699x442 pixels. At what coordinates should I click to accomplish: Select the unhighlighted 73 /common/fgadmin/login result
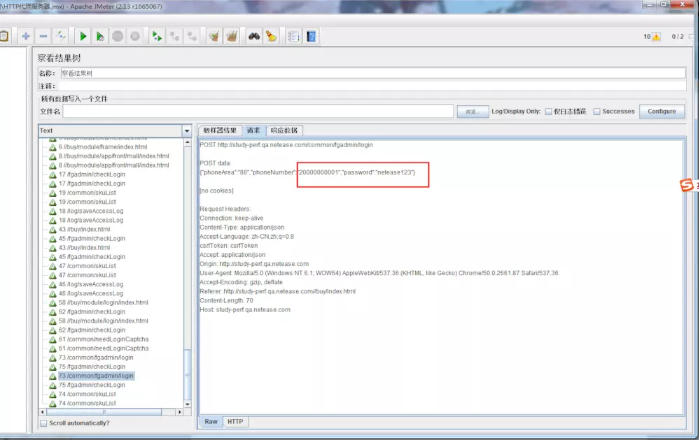click(96, 358)
